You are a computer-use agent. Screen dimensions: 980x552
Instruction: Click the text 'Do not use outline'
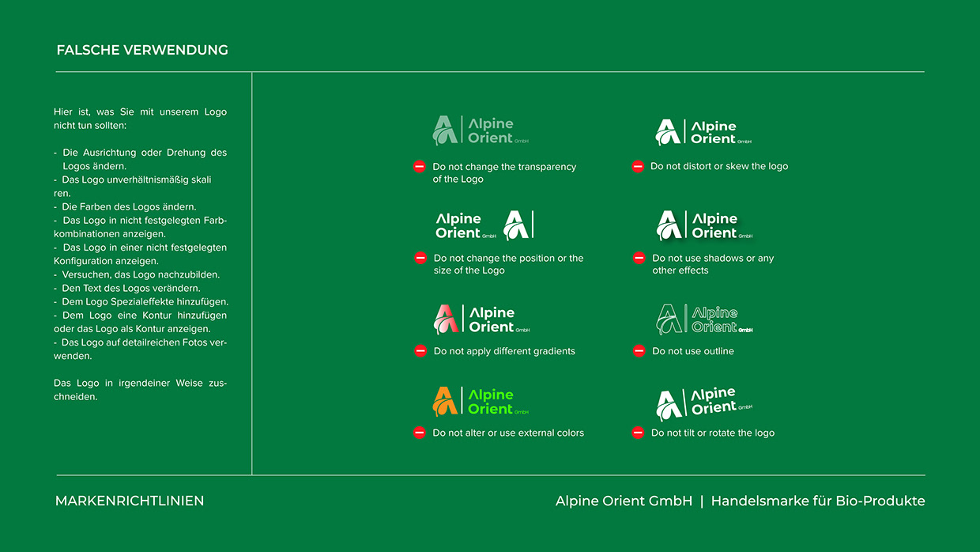[693, 351]
